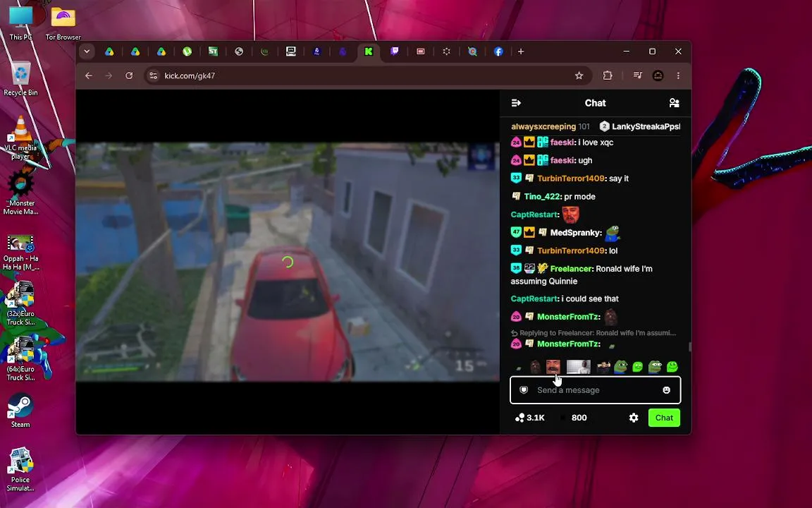Focus the Send a message input
812x508 pixels.
pyautogui.click(x=595, y=389)
